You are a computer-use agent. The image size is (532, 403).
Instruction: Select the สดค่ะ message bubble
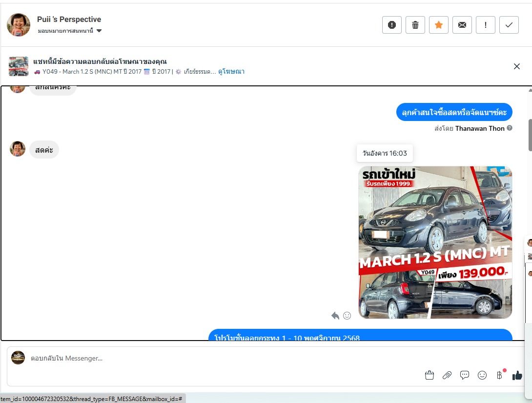[x=44, y=150]
